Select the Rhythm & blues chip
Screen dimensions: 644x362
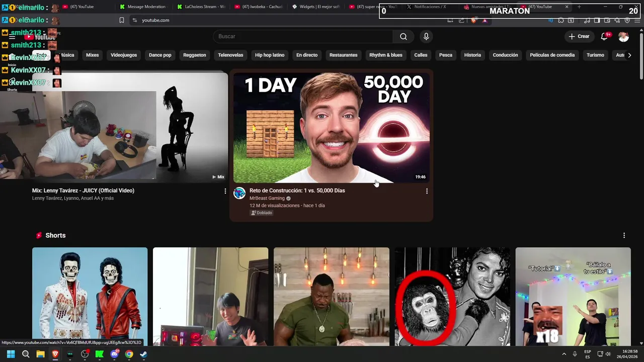pyautogui.click(x=386, y=55)
